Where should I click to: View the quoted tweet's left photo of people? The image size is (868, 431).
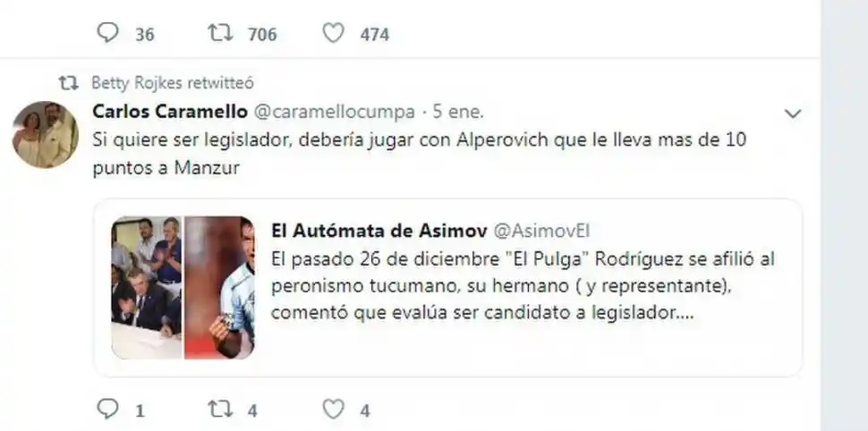point(146,288)
